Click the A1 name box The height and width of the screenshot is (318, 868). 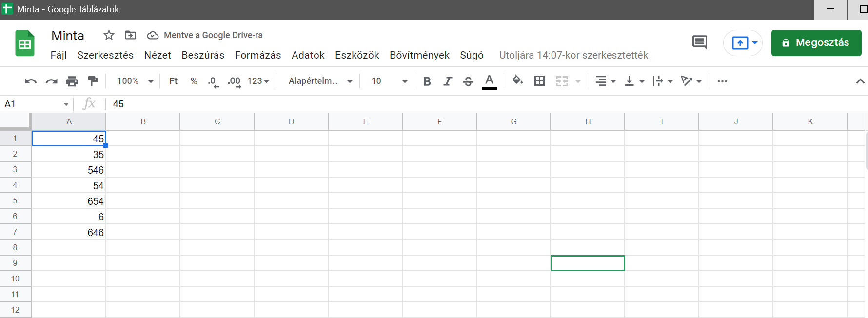(x=32, y=104)
